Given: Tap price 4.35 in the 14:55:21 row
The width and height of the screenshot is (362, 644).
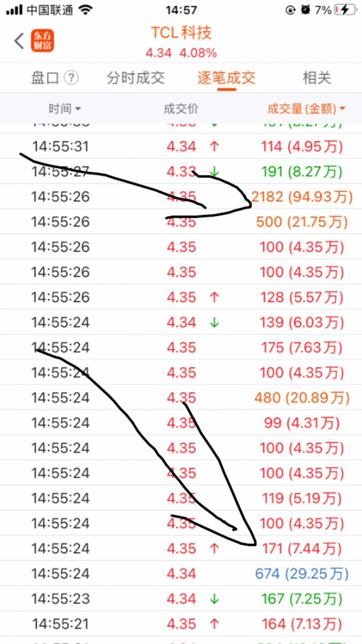Looking at the screenshot, I should (x=181, y=623).
